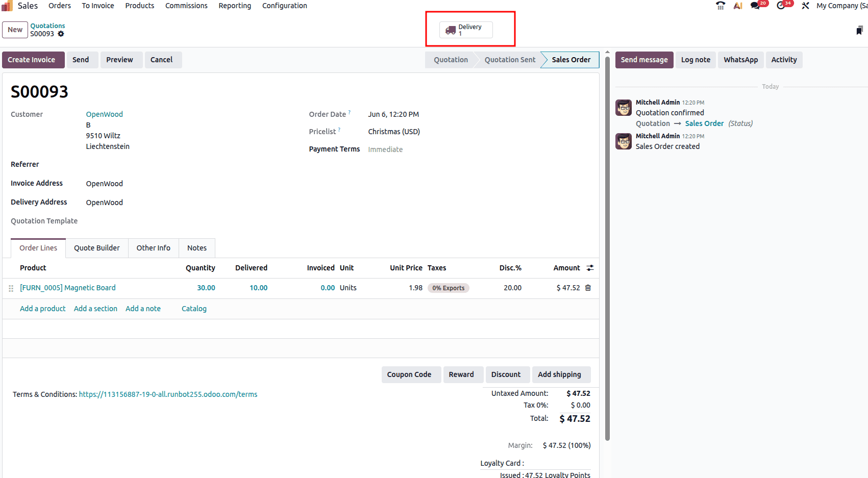868x478 pixels.
Task: Open the My Company switcher
Action: click(841, 6)
